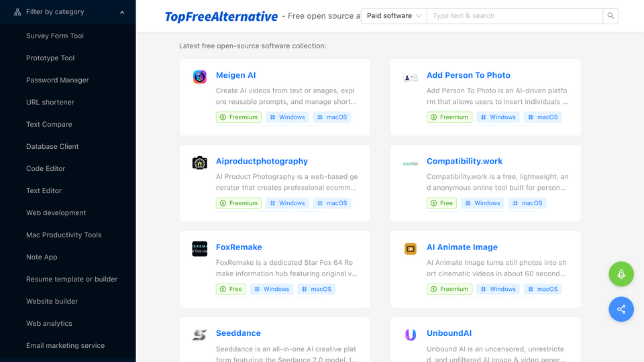Open the Compatibility.work title link

click(464, 162)
